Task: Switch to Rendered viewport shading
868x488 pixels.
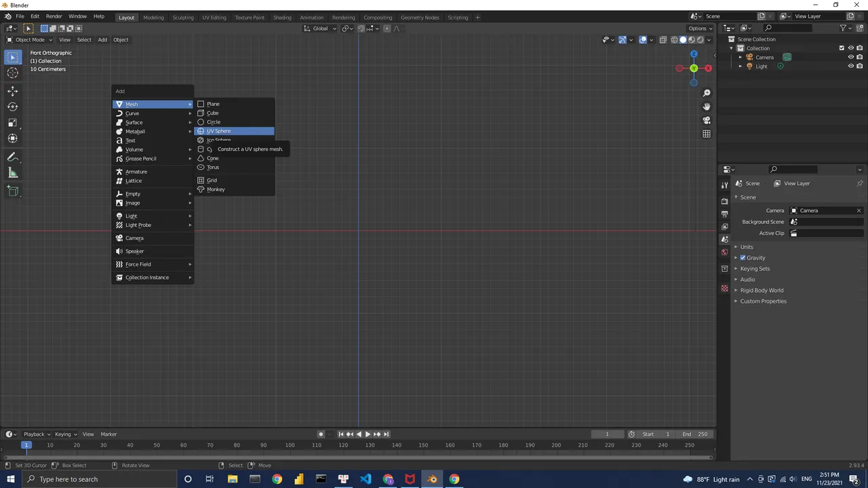Action: 701,40
